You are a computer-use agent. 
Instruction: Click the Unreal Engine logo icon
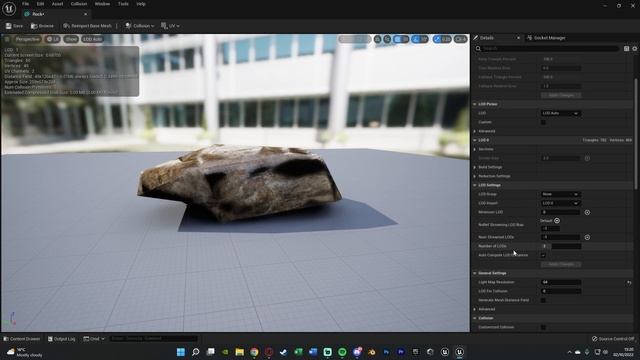click(x=9, y=8)
